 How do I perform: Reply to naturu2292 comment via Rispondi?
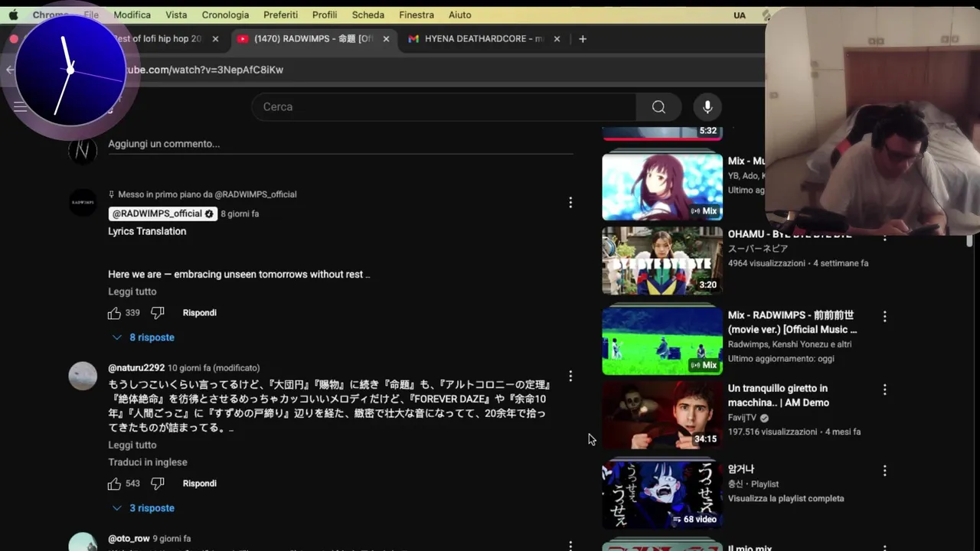(199, 484)
